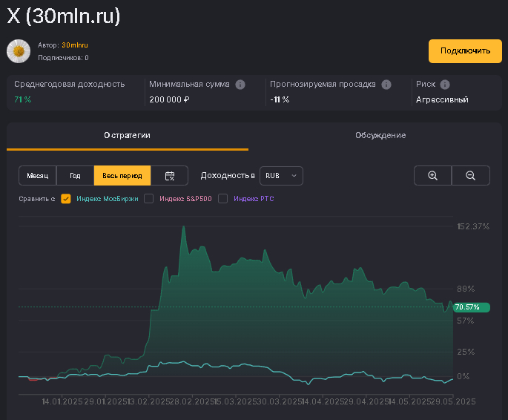The image size is (508, 420).
Task: Click the chart peak near 28.02.2025
Action: 183,227
